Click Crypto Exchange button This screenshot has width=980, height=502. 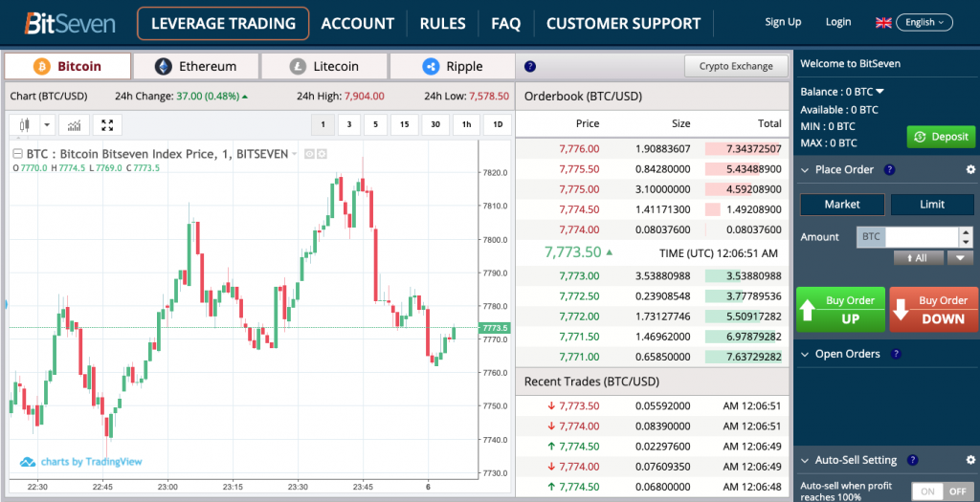(736, 66)
